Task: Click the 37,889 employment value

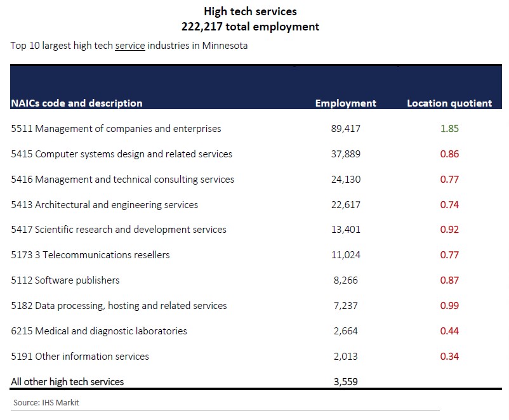Action: [x=345, y=154]
